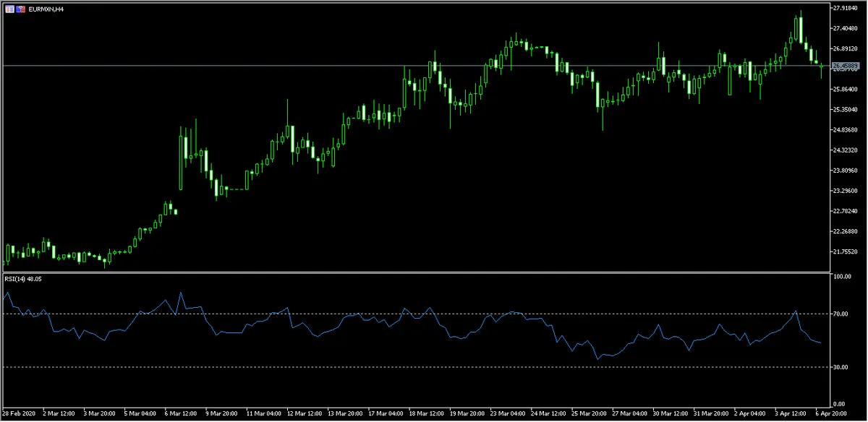This screenshot has height=422, width=868.
Task: Click the one-click trading panel icon
Action: [x=9, y=9]
